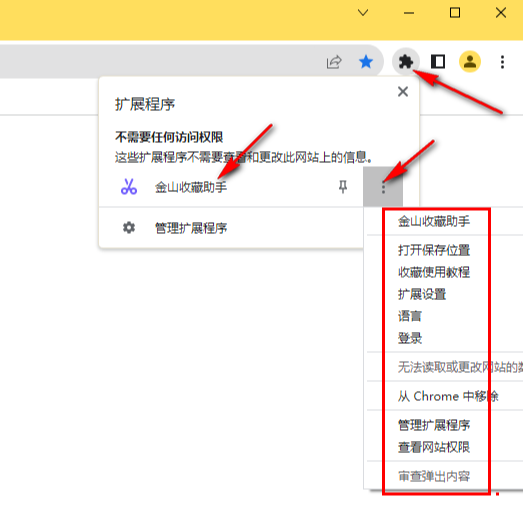Click the 金山收藏助手 scissors icon

[129, 187]
